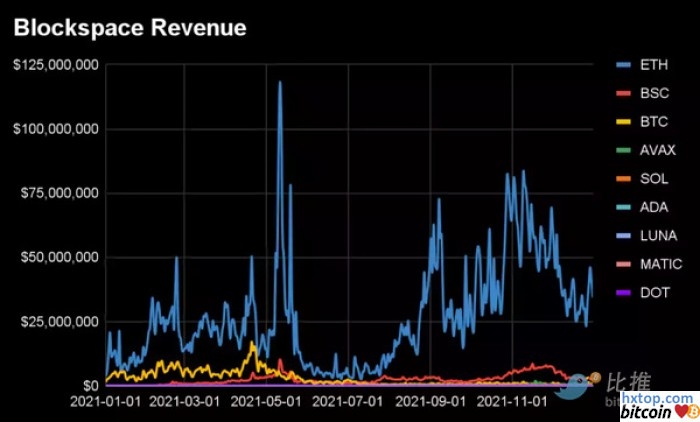Click the $25,000,000 y-axis label
700x422 pixels.
point(57,321)
